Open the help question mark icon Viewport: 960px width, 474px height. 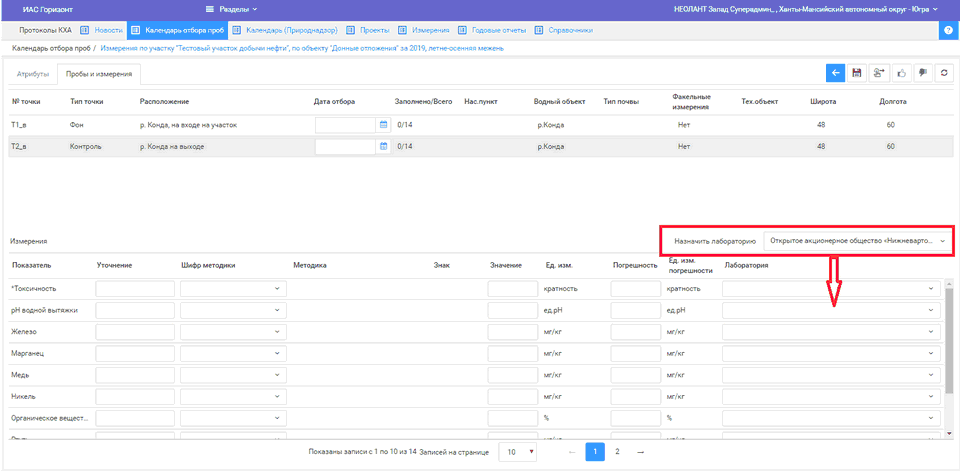coord(948,30)
